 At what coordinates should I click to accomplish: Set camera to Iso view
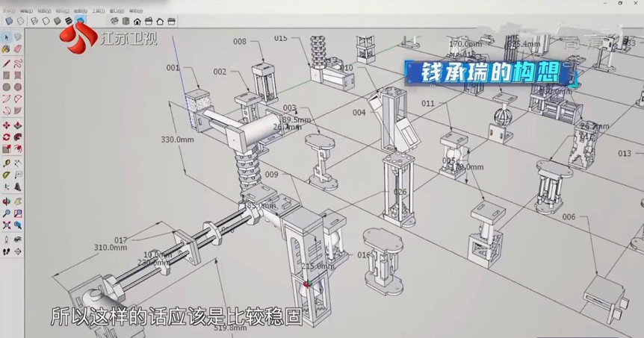click(114, 21)
